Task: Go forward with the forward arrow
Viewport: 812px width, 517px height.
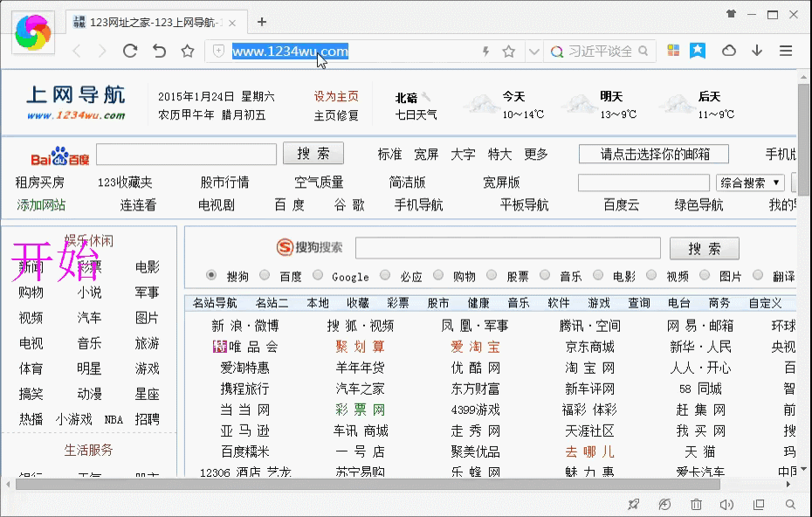Action: pos(102,51)
